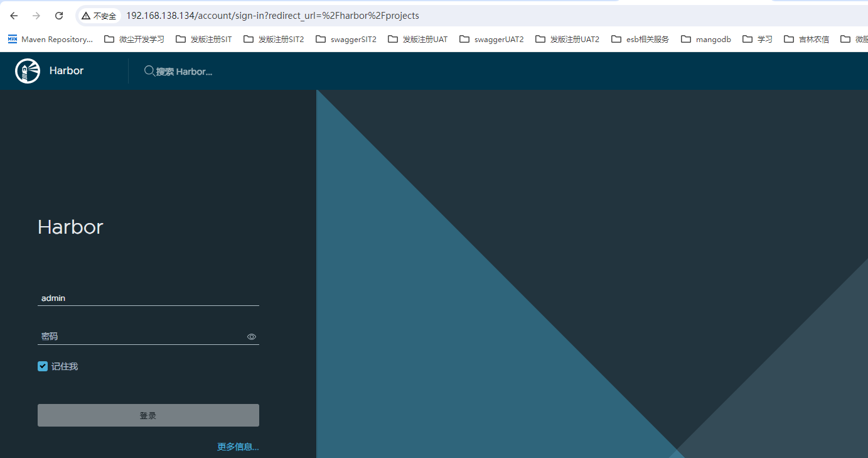Reload the page with the refresh icon
This screenshot has width=868, height=458.
[59, 16]
